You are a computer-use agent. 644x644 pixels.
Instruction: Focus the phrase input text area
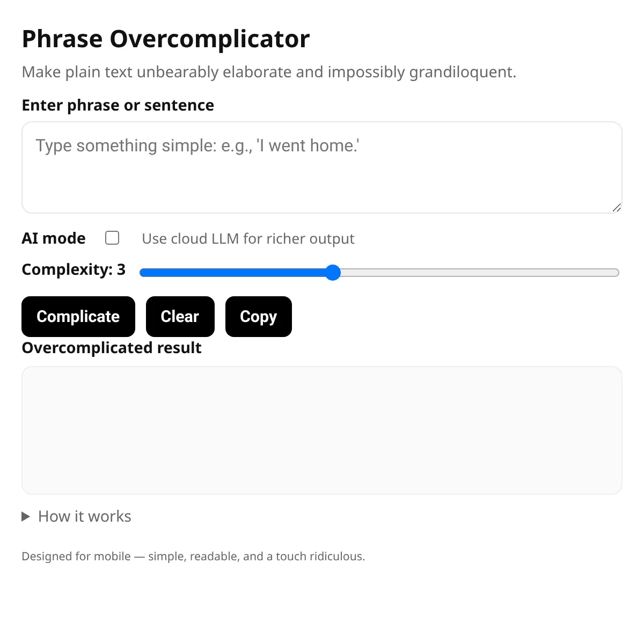coord(322,167)
